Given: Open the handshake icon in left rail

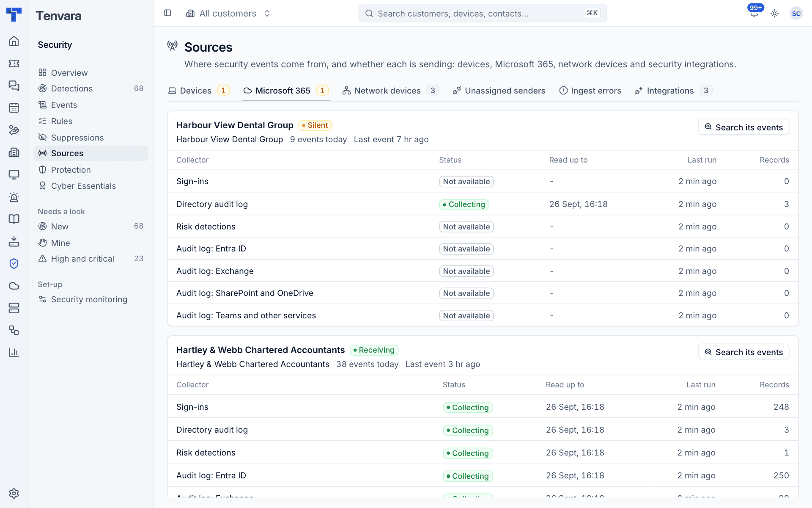Looking at the screenshot, I should coord(14,130).
